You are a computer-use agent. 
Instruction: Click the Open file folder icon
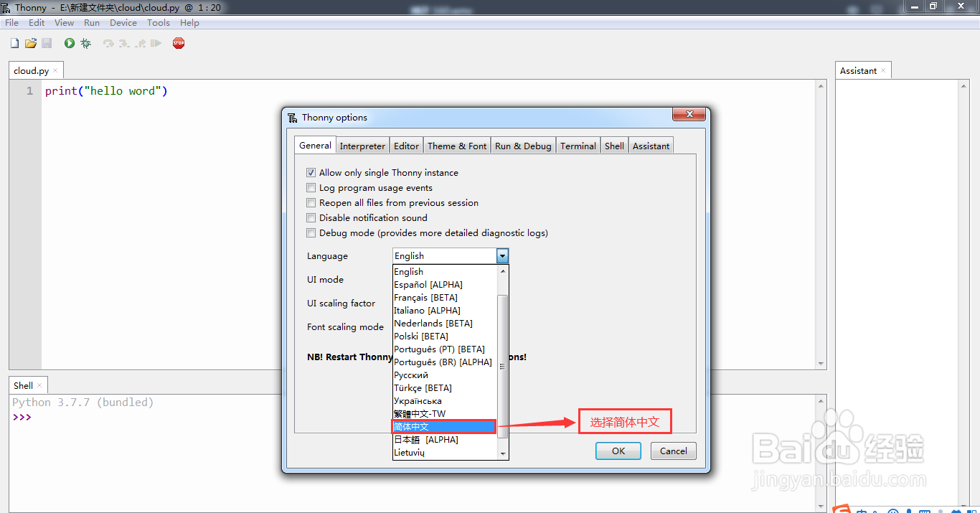click(x=31, y=44)
